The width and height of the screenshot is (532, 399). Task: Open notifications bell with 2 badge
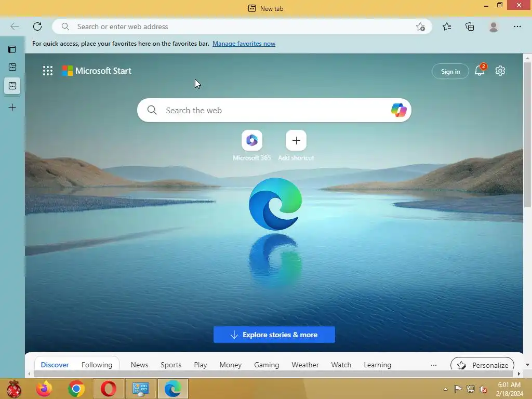[x=480, y=70]
